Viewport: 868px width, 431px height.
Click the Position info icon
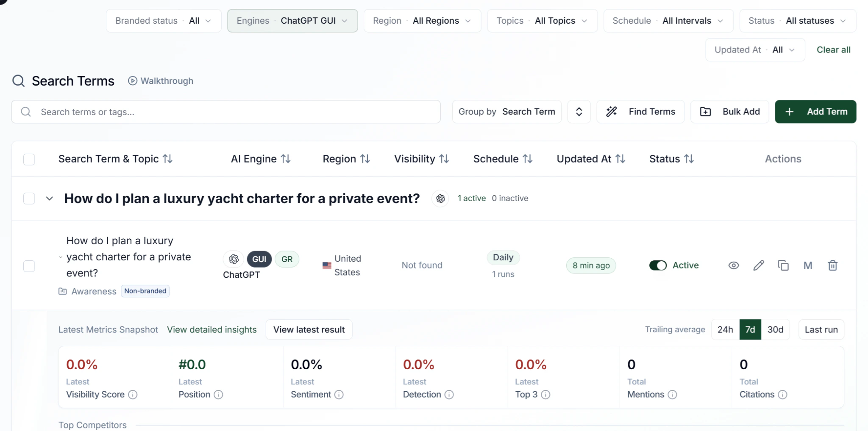[x=218, y=395]
